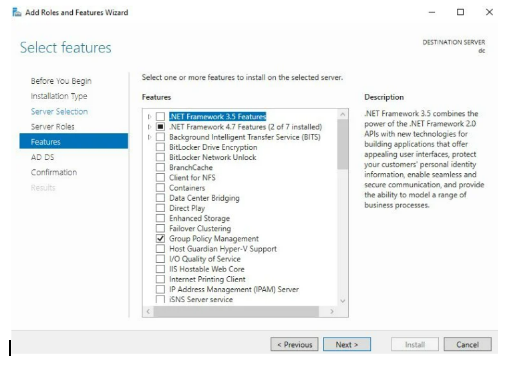
Task: Click the horizontal scroll left arrow
Action: tap(148, 311)
